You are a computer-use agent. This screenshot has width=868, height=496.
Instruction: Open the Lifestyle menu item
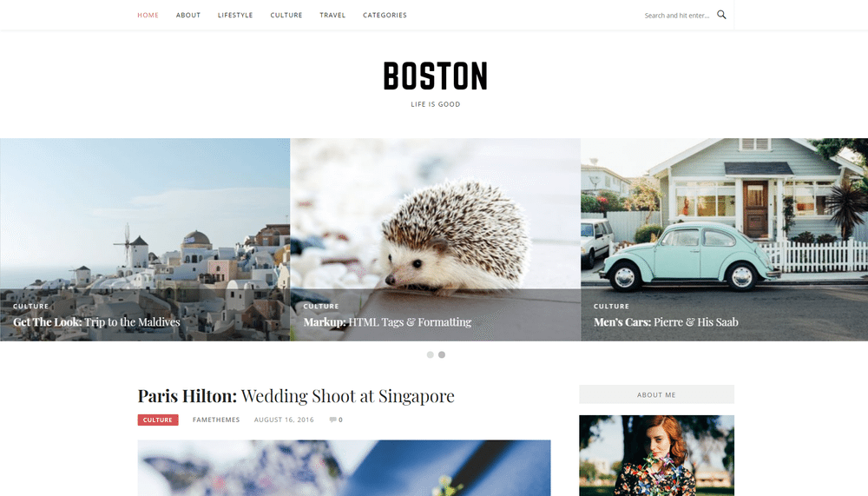click(x=235, y=15)
